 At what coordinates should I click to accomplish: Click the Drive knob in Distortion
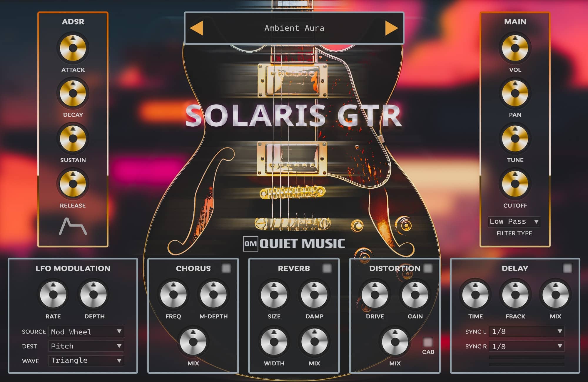[x=375, y=294]
